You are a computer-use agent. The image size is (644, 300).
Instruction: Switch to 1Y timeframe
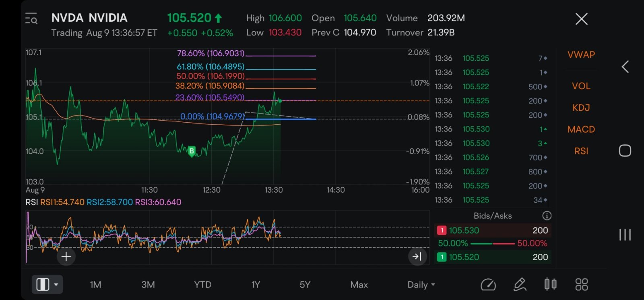pyautogui.click(x=256, y=285)
